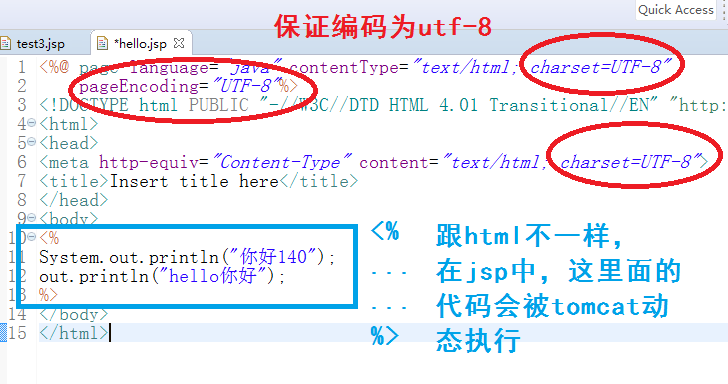Switch to the test3.jsp tab
Viewport: 728px width, 384px height.
pos(40,44)
